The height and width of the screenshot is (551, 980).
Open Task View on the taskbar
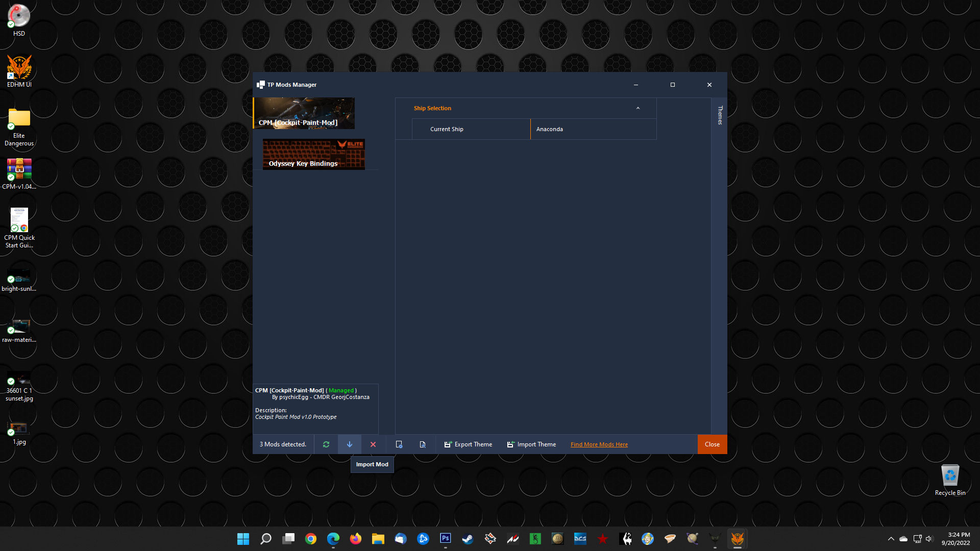[x=288, y=539]
